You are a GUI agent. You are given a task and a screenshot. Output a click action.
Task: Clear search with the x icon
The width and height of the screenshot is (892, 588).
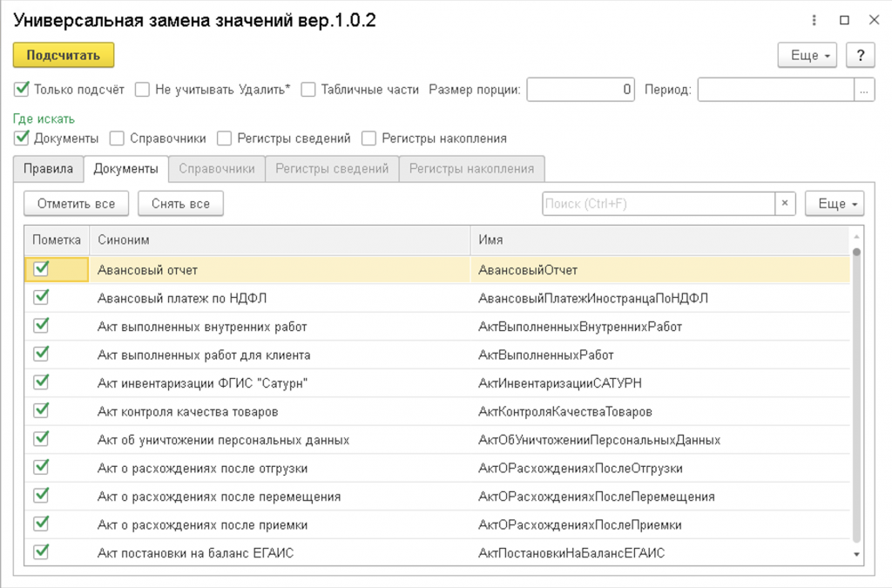click(x=785, y=203)
